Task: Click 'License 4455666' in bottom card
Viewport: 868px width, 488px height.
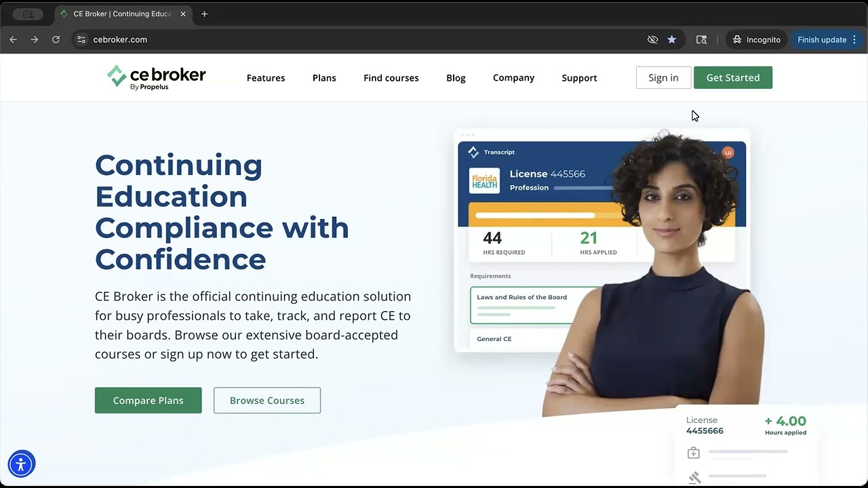Action: (x=705, y=426)
